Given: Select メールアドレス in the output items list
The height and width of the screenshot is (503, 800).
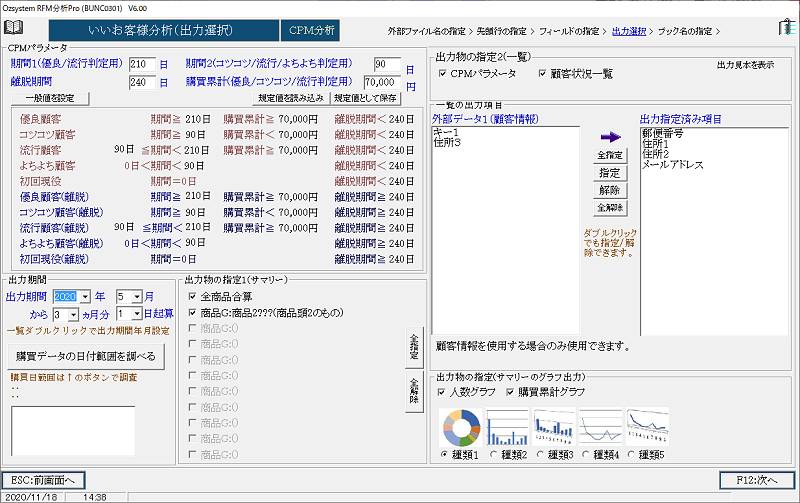Looking at the screenshot, I should tap(675, 164).
